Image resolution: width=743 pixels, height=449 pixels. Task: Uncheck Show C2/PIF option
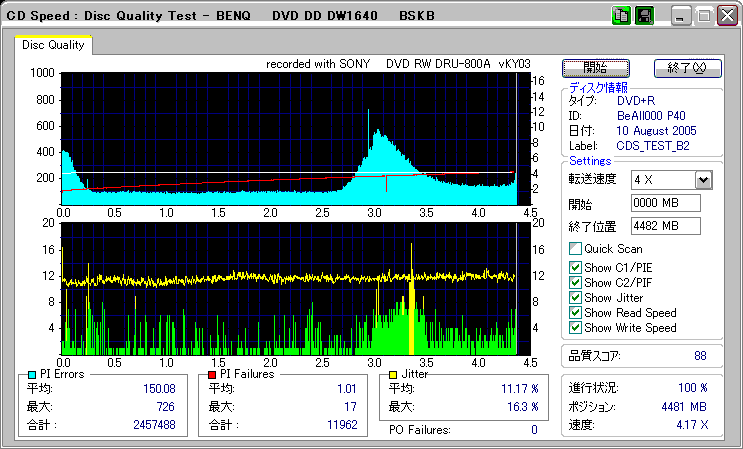point(575,282)
